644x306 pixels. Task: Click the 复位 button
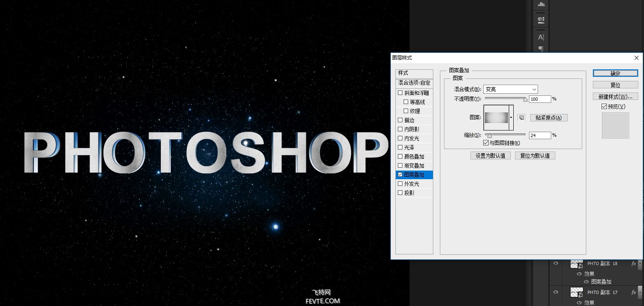616,85
